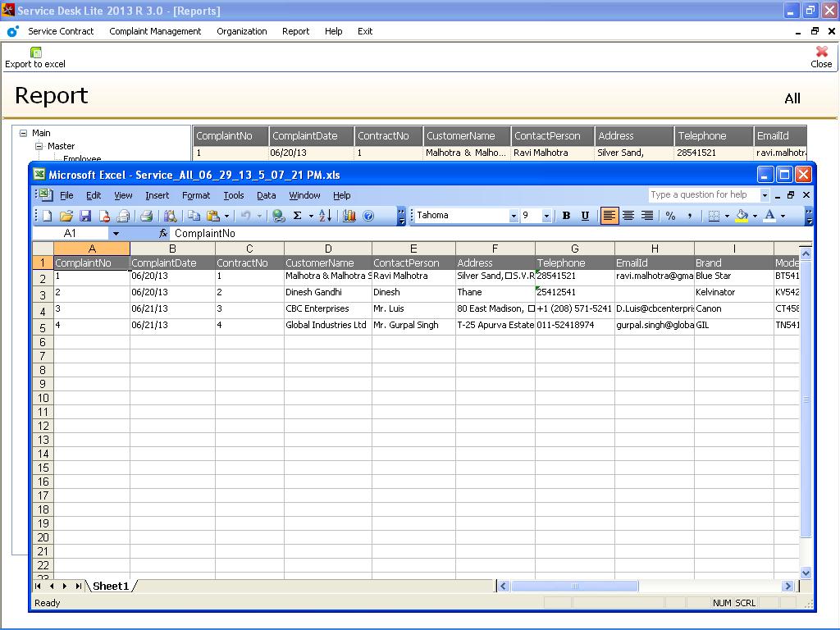This screenshot has width=840, height=630.
Task: Click the vertical scrollbar down arrow in Excel
Action: [806, 573]
